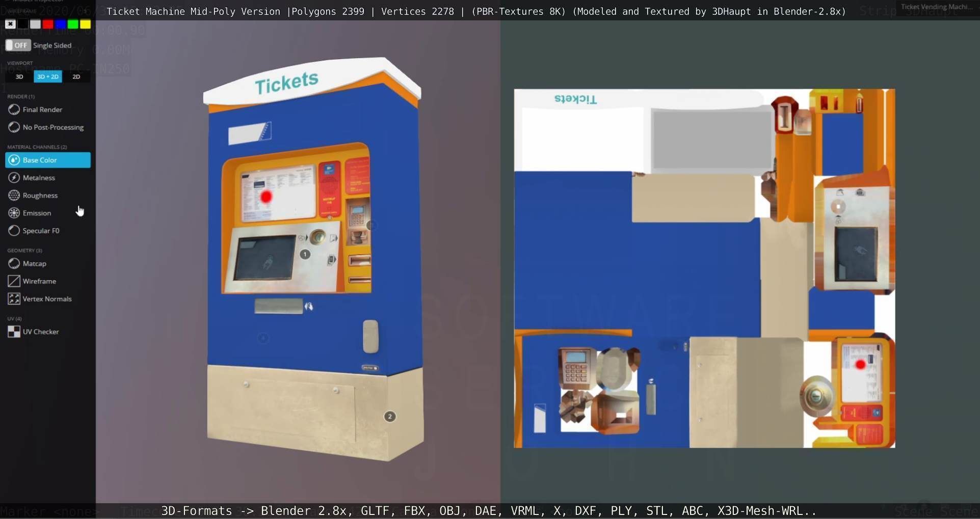Click the Final Render sphere icon

[14, 110]
